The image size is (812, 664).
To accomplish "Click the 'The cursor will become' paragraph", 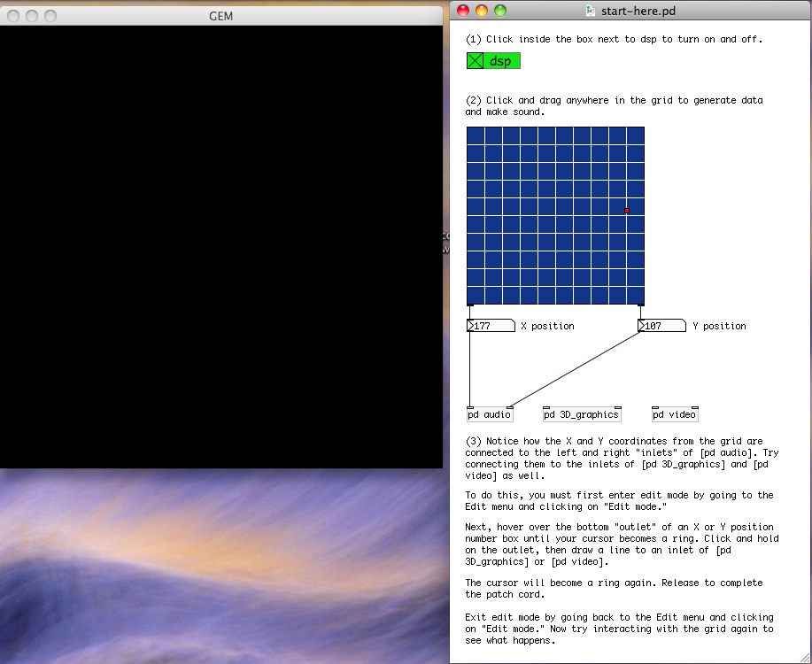I will pos(614,589).
